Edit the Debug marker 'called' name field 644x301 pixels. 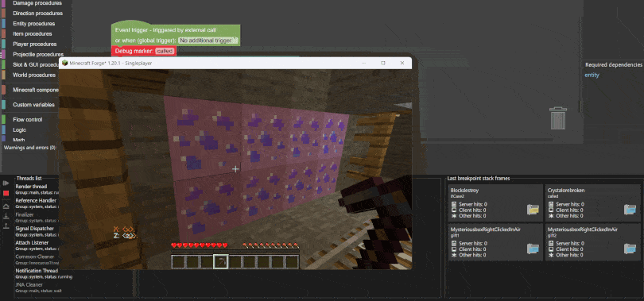(x=165, y=52)
